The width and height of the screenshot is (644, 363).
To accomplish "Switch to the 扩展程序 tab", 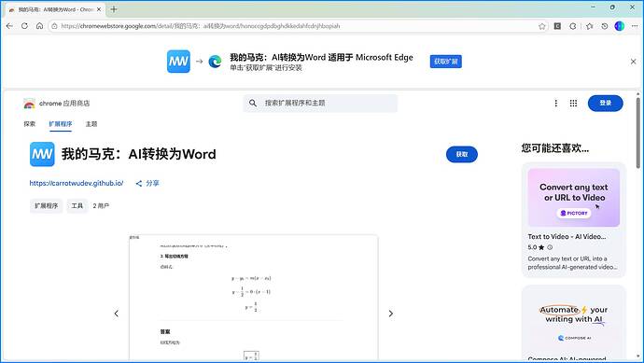I will click(61, 124).
